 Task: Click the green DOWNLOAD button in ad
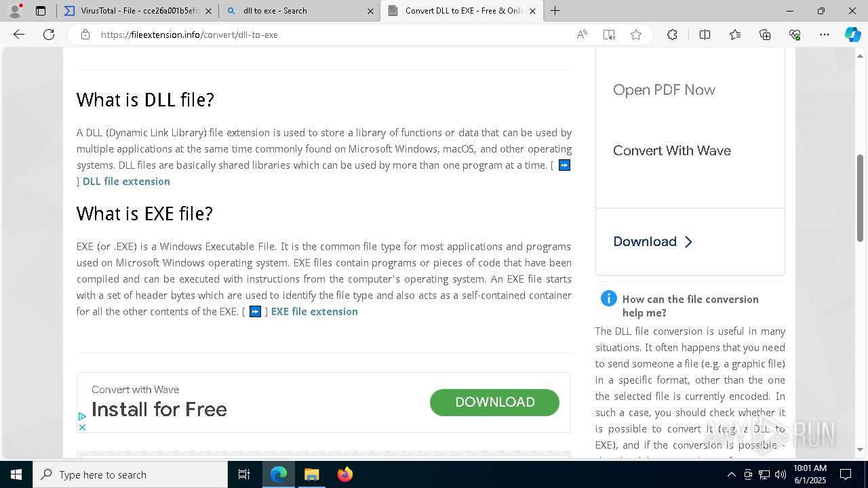point(494,403)
